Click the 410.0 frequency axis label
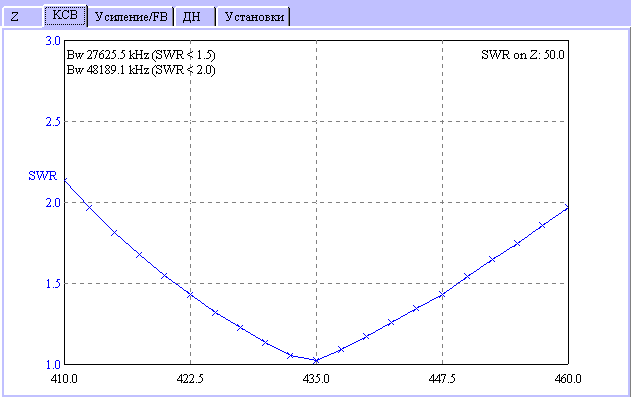This screenshot has height=397, width=631. 64,379
